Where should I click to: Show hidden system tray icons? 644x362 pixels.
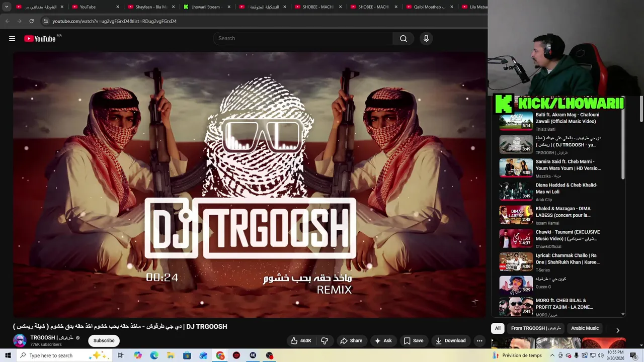point(553,355)
